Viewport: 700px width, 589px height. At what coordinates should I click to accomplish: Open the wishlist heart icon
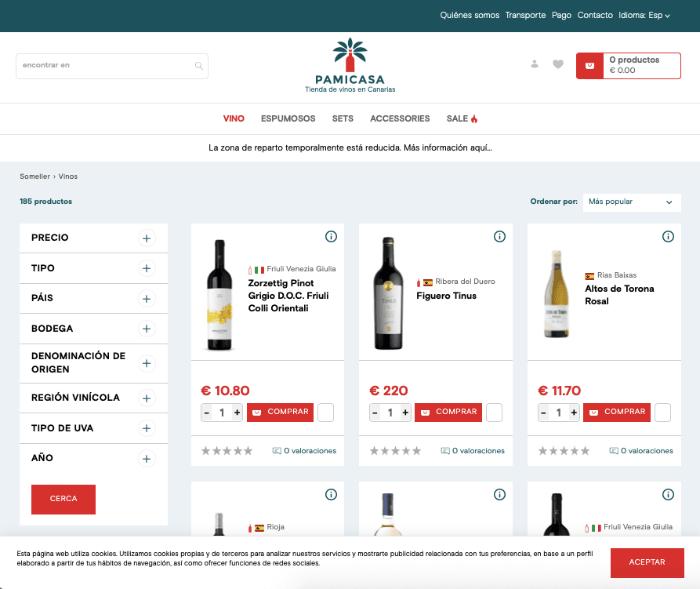tap(558, 64)
